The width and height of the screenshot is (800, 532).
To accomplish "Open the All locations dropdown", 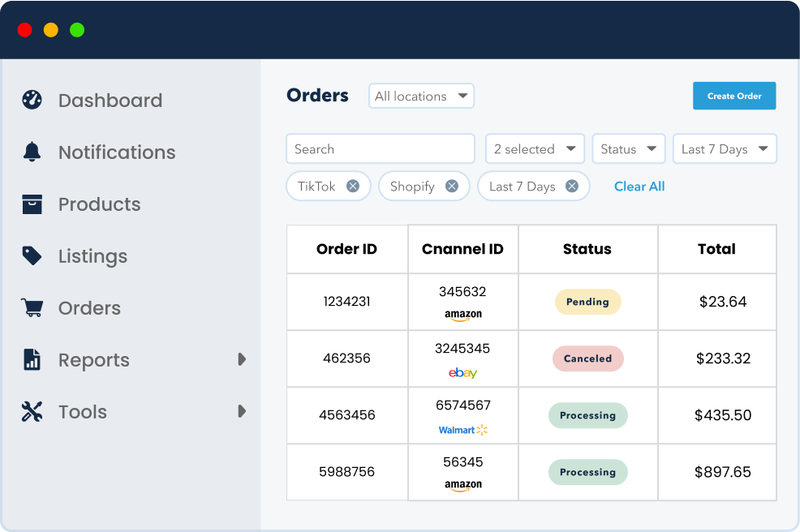I will [421, 97].
